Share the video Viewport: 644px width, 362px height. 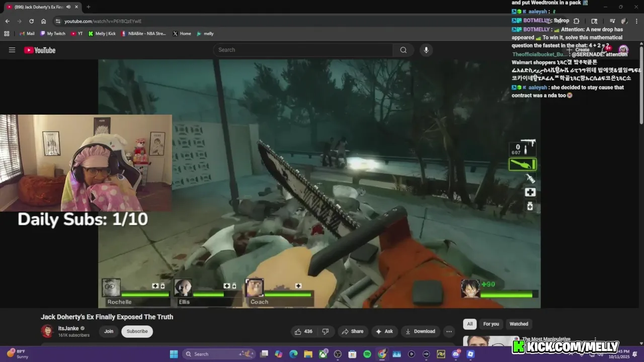pyautogui.click(x=352, y=331)
